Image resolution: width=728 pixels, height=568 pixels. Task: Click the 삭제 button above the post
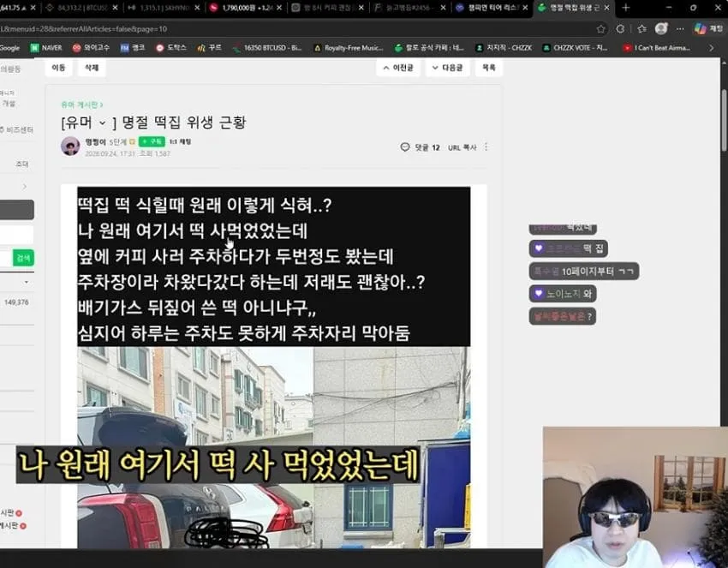click(92, 68)
